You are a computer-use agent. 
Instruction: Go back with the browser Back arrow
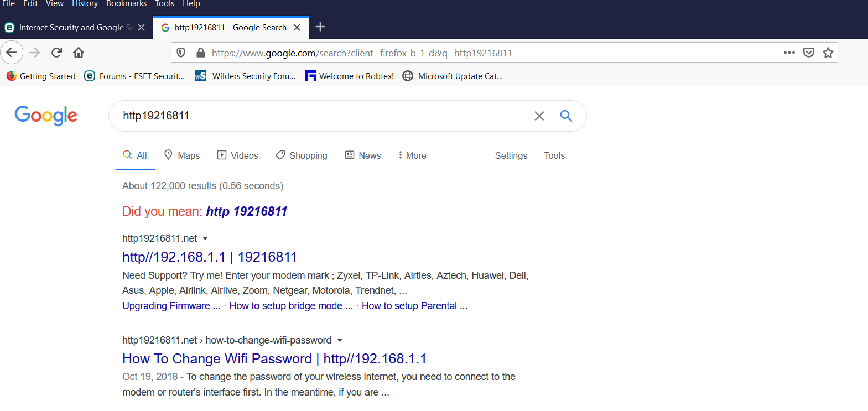(x=12, y=53)
